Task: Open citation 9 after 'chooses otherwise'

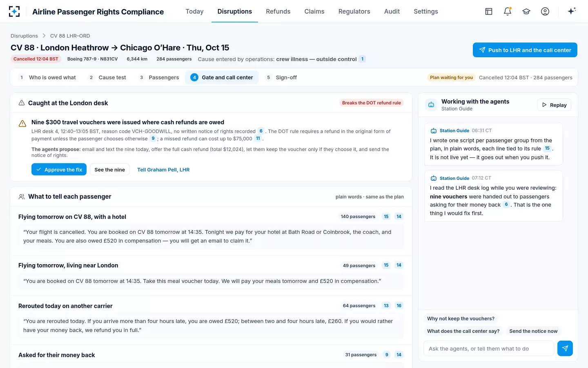Action: click(153, 139)
